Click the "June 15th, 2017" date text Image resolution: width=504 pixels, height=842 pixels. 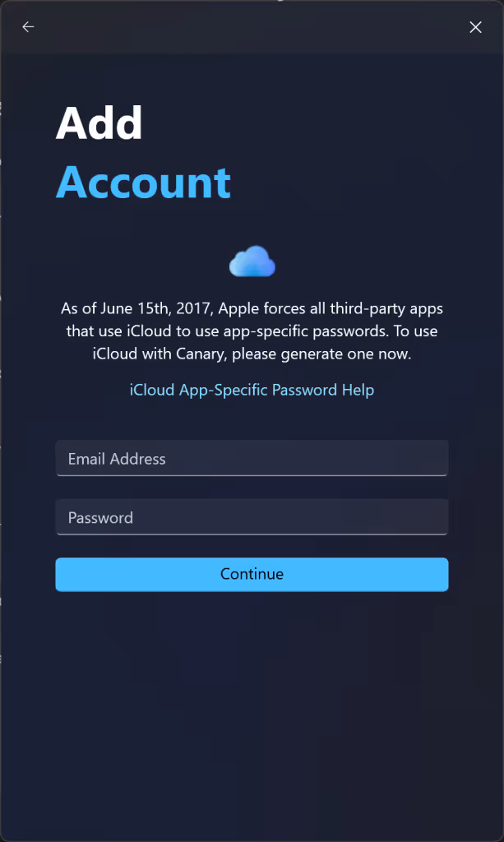(x=157, y=309)
